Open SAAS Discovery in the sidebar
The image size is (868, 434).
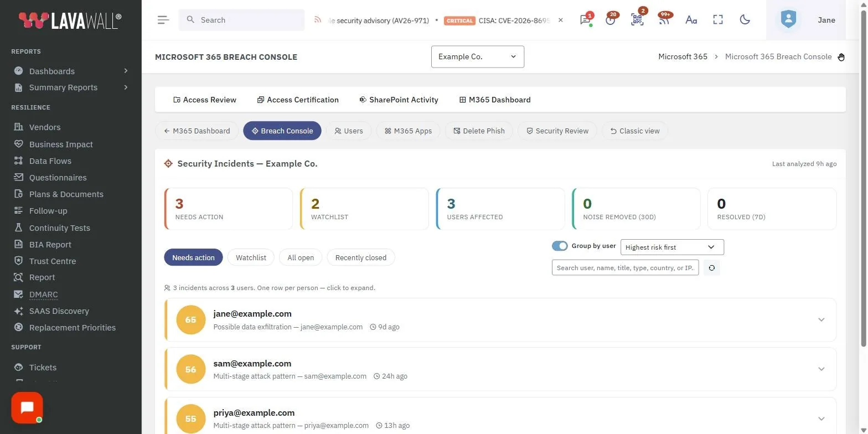coord(59,311)
